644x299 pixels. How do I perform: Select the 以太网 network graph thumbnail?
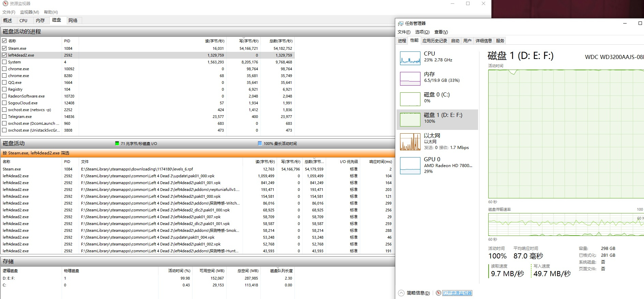click(x=410, y=142)
